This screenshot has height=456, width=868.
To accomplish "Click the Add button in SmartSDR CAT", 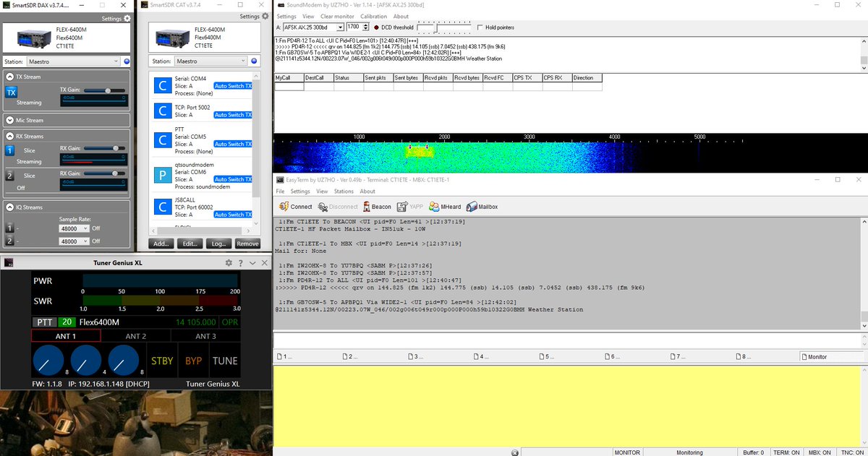I will point(161,244).
